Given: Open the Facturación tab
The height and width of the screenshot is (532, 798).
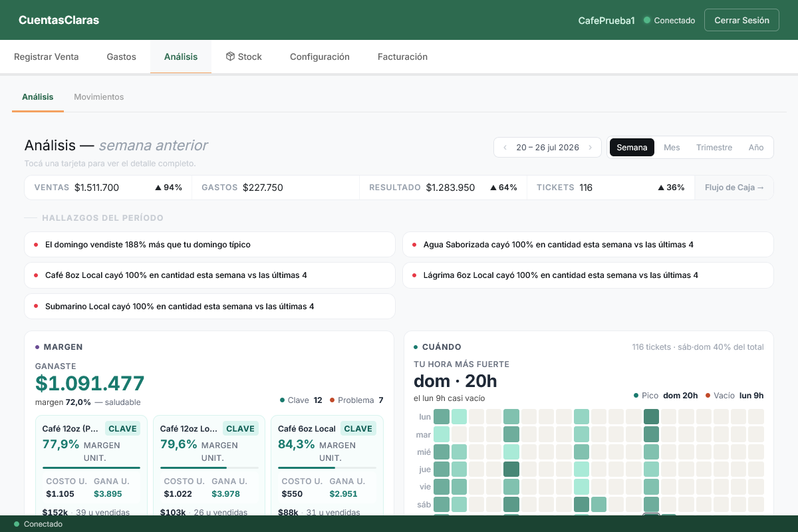Looking at the screenshot, I should [x=402, y=57].
